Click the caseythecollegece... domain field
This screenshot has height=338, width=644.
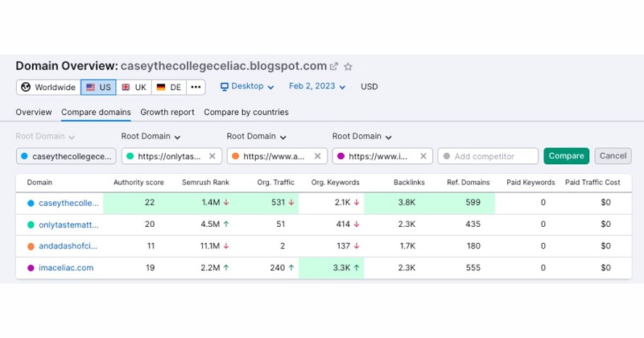tap(66, 156)
